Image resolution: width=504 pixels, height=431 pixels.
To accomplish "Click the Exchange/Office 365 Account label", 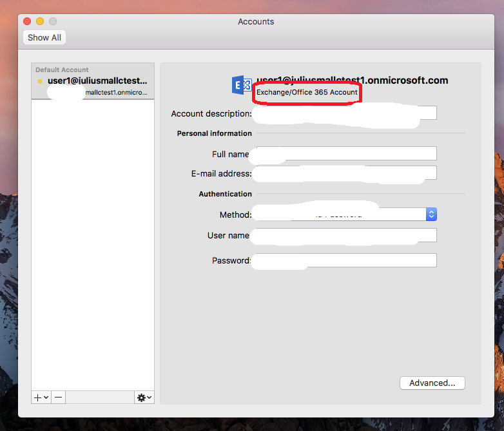I will 307,92.
